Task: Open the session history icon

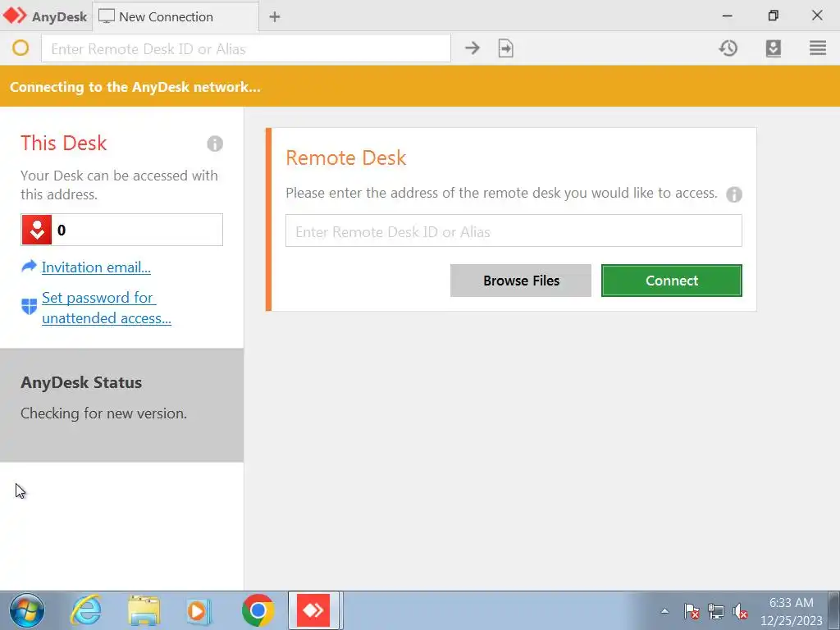Action: 728,48
